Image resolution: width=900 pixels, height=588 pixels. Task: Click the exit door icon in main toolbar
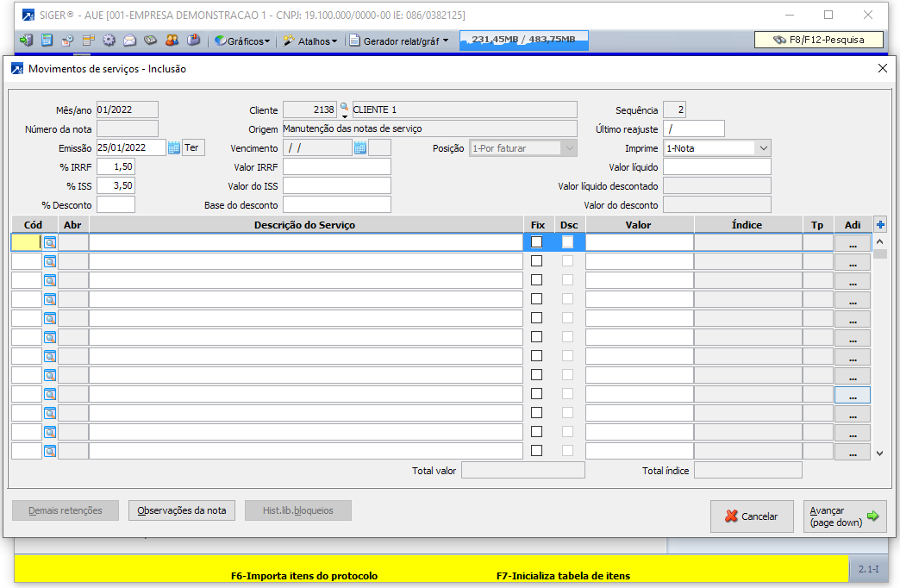click(26, 41)
